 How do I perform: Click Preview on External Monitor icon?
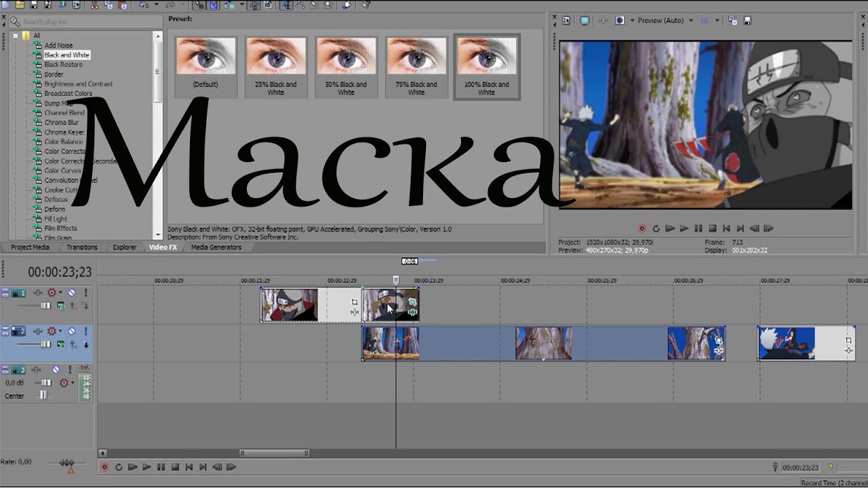click(585, 20)
